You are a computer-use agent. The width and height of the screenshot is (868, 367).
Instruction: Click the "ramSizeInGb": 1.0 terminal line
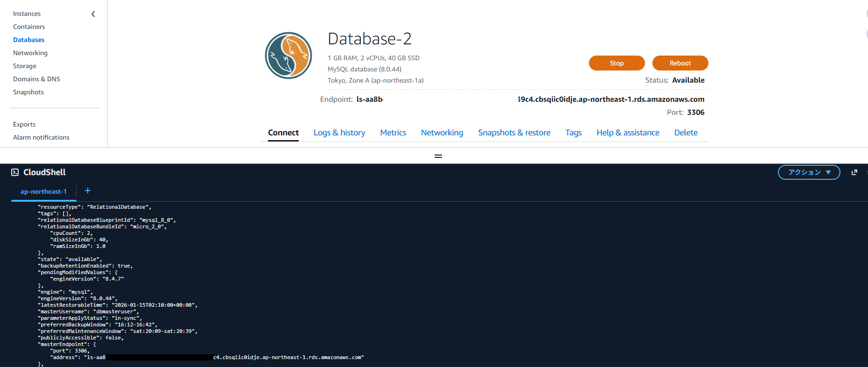point(78,246)
